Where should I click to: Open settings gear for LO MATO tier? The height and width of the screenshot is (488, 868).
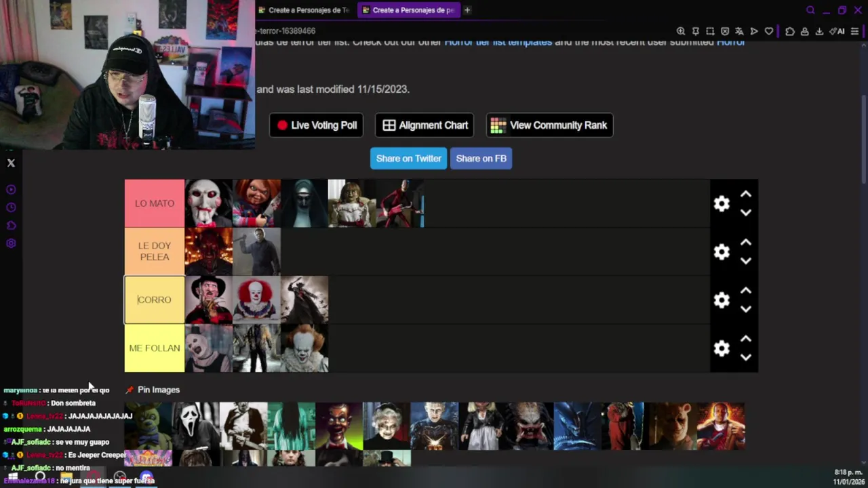[x=722, y=203]
